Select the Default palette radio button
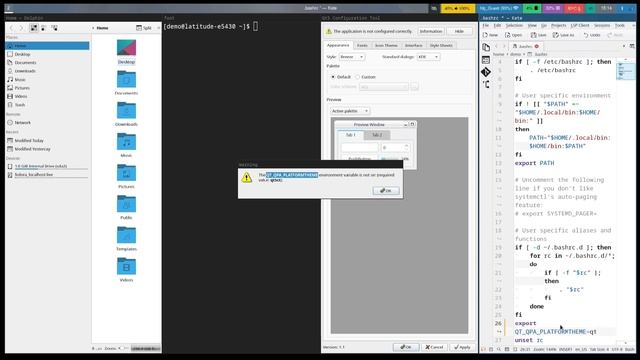 pyautogui.click(x=333, y=77)
